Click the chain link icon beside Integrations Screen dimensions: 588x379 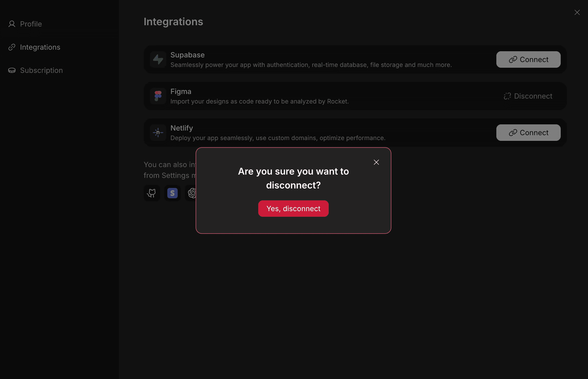point(12,47)
